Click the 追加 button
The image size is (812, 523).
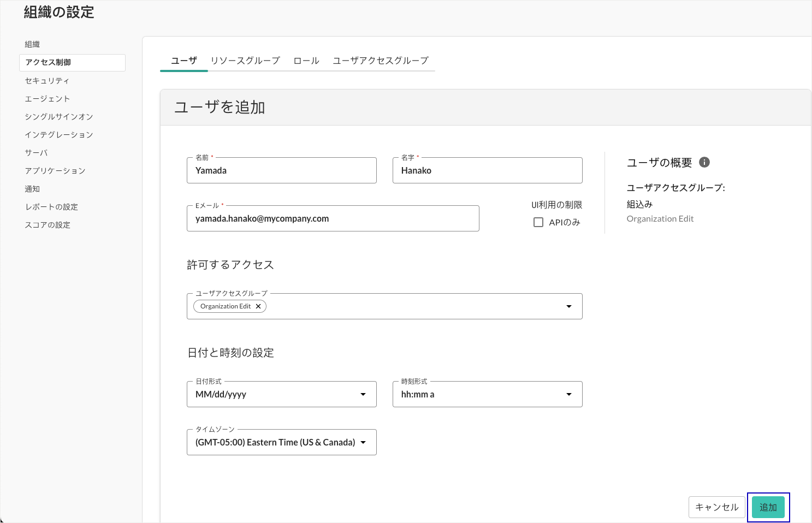768,507
